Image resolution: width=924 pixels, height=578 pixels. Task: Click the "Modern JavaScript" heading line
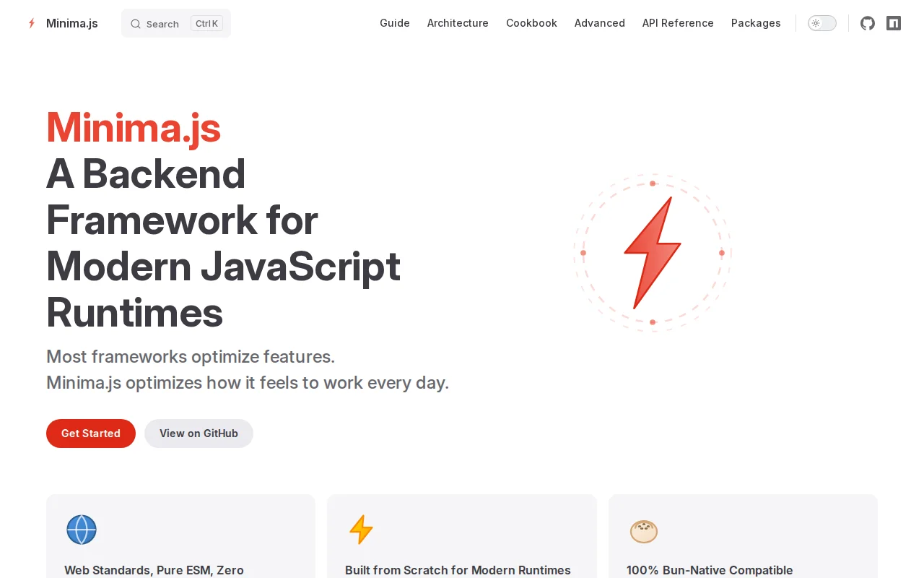pyautogui.click(x=223, y=267)
